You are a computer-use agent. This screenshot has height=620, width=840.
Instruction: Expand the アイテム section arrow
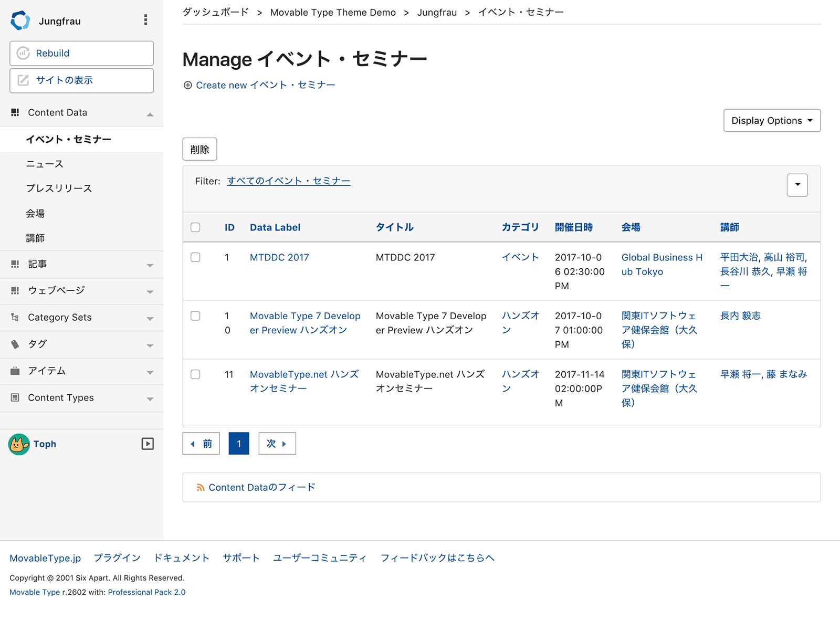pyautogui.click(x=150, y=372)
